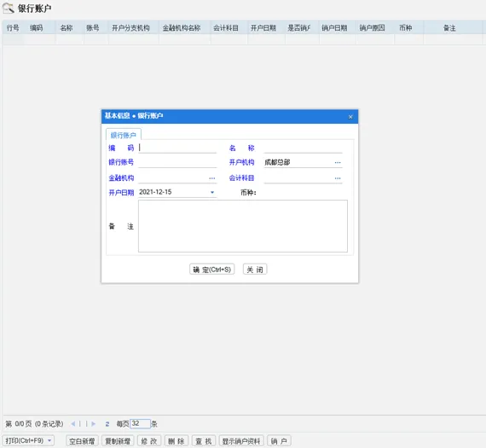This screenshot has width=486, height=448.
Task: Click the previous page arrow in pagination
Action: pos(73,424)
